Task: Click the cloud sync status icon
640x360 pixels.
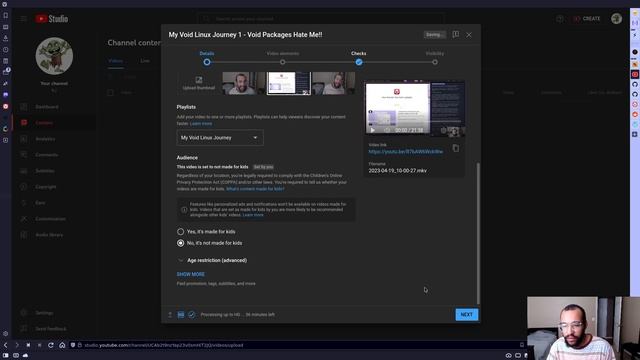Action: (25, 356)
